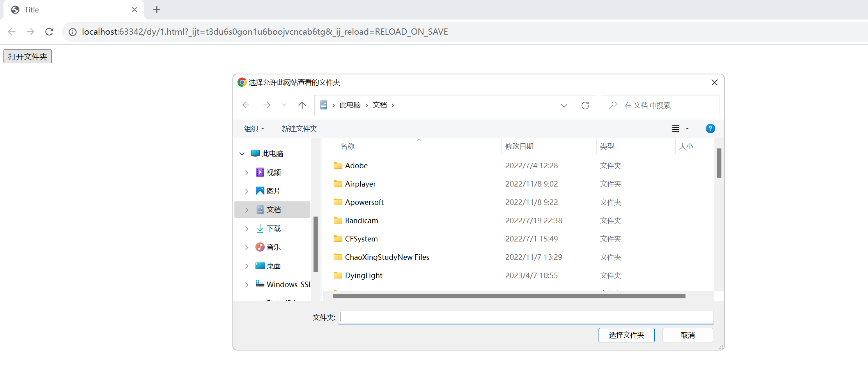
Task: Focus the 文件夹 name input field
Action: [526, 317]
